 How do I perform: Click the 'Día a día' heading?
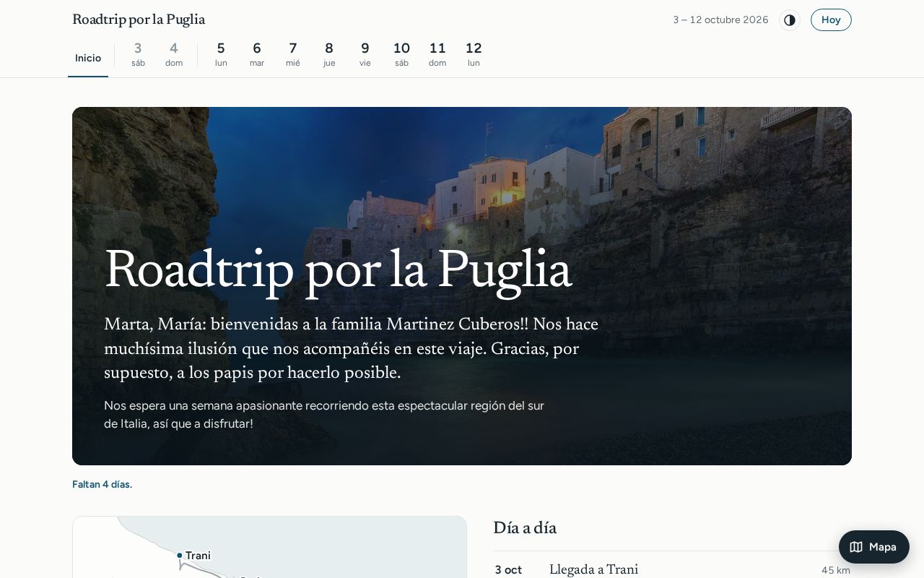(x=525, y=528)
